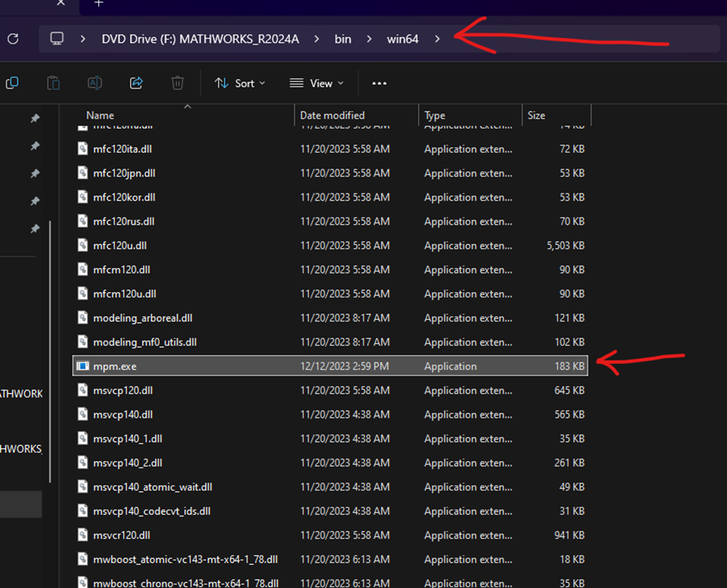Refresh the current folder view

coord(13,39)
